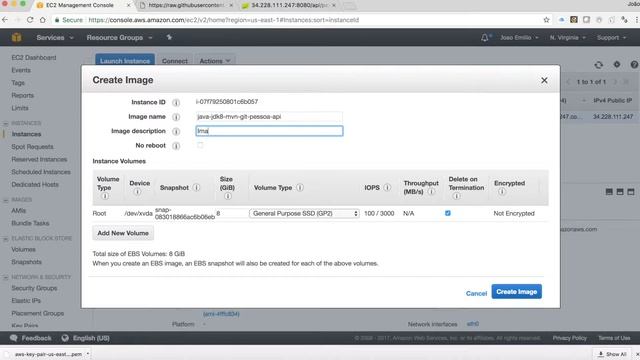The height and width of the screenshot is (360, 640).
Task: Open Elastic IPs in the sidebar
Action: point(26,301)
